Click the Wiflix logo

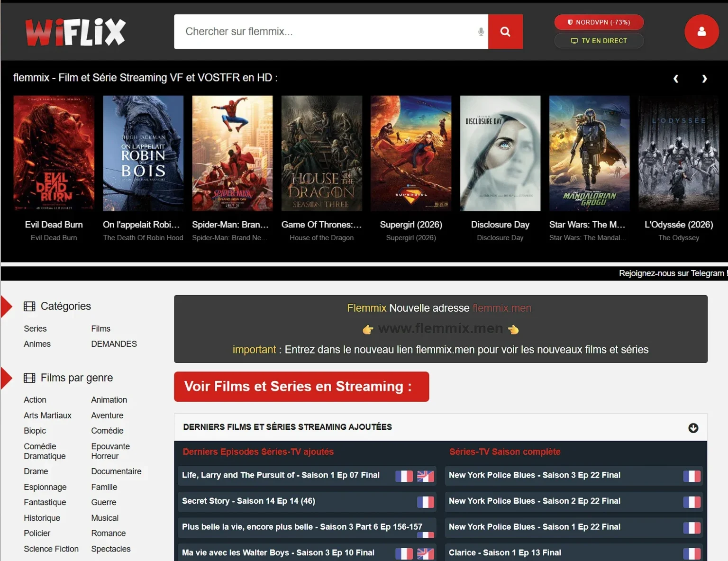(75, 32)
